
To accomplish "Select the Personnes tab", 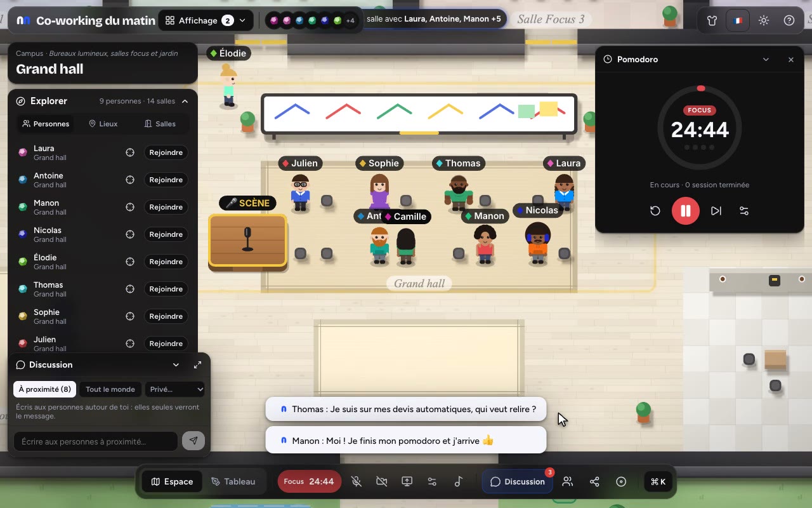I will tap(46, 124).
